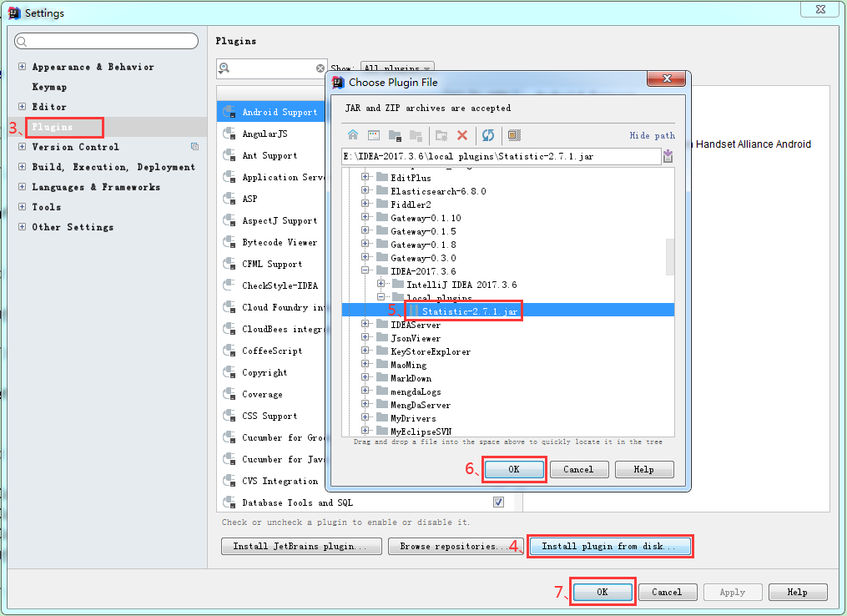Screen dimensions: 847x616
Task: Click the Android Support plugin icon
Action: pyautogui.click(x=229, y=112)
